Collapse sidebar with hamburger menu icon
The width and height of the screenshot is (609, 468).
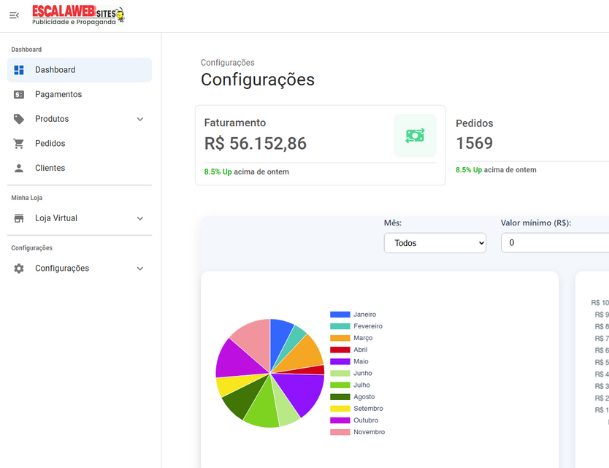coord(14,15)
